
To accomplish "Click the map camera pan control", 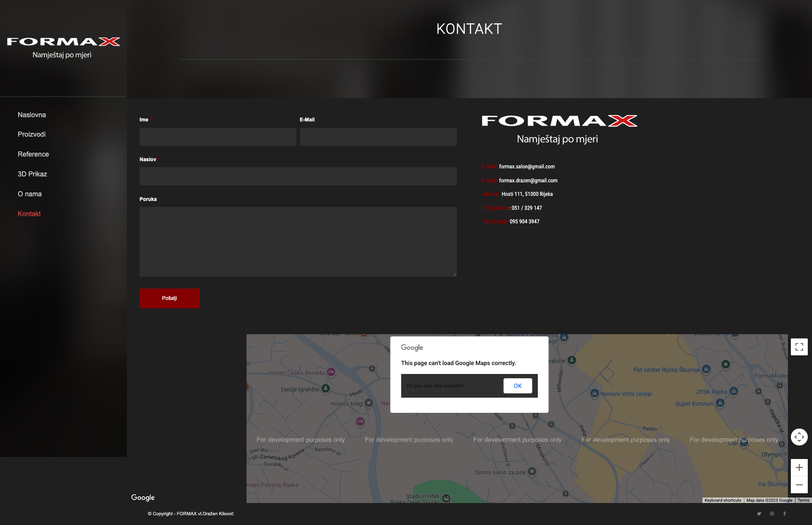I will tap(799, 437).
